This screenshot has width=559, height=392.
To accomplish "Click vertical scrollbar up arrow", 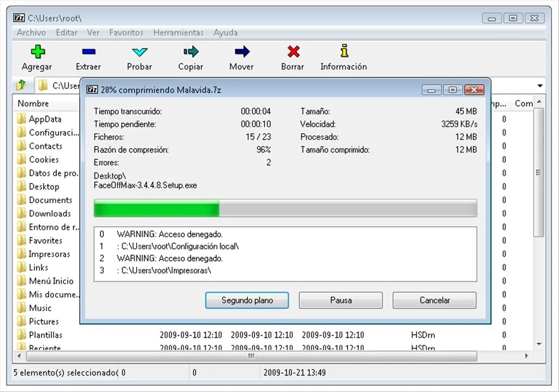I will click(x=539, y=102).
